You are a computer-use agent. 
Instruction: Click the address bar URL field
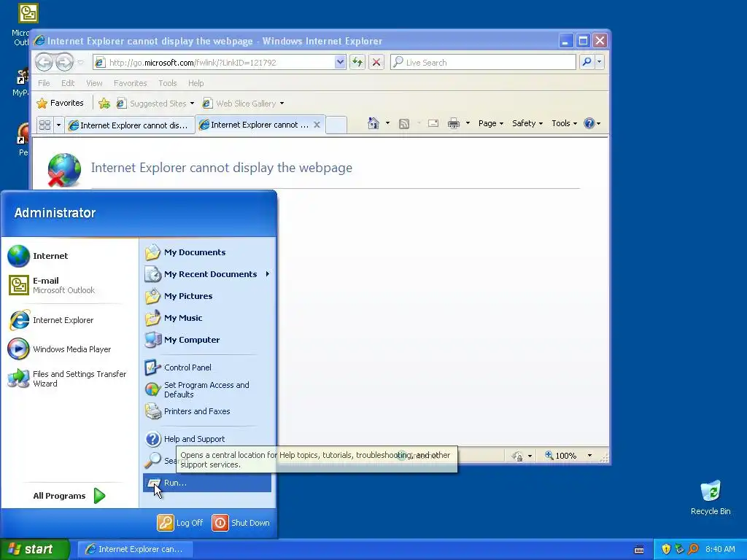tap(214, 62)
